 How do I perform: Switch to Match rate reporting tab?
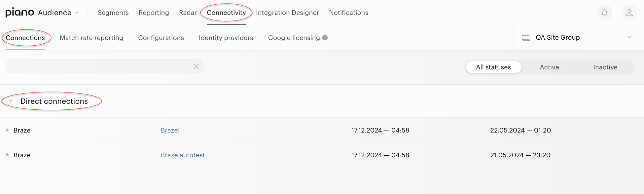click(91, 38)
